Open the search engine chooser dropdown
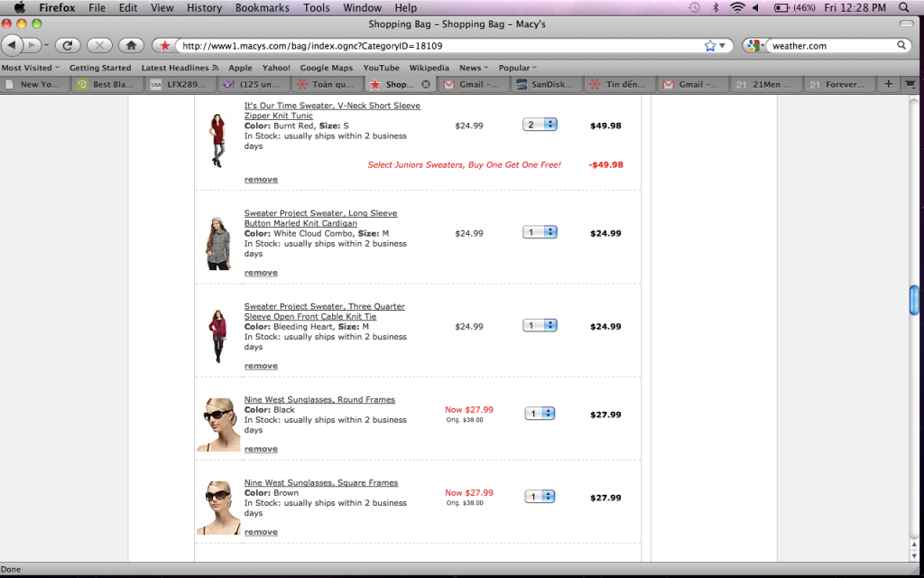The width and height of the screenshot is (924, 578). tap(756, 45)
